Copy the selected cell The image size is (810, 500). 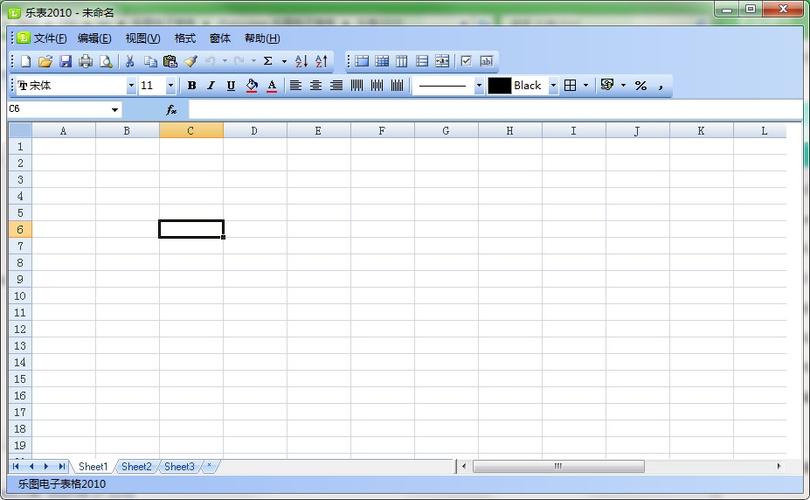[x=150, y=61]
